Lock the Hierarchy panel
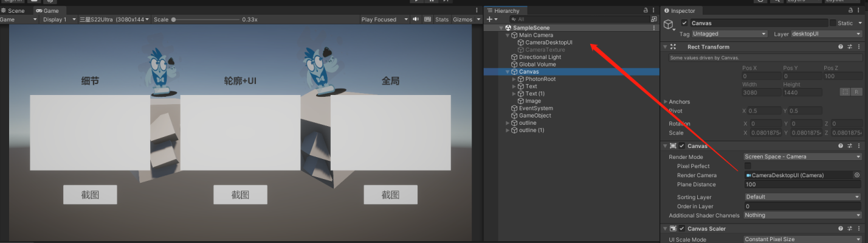 [x=646, y=11]
